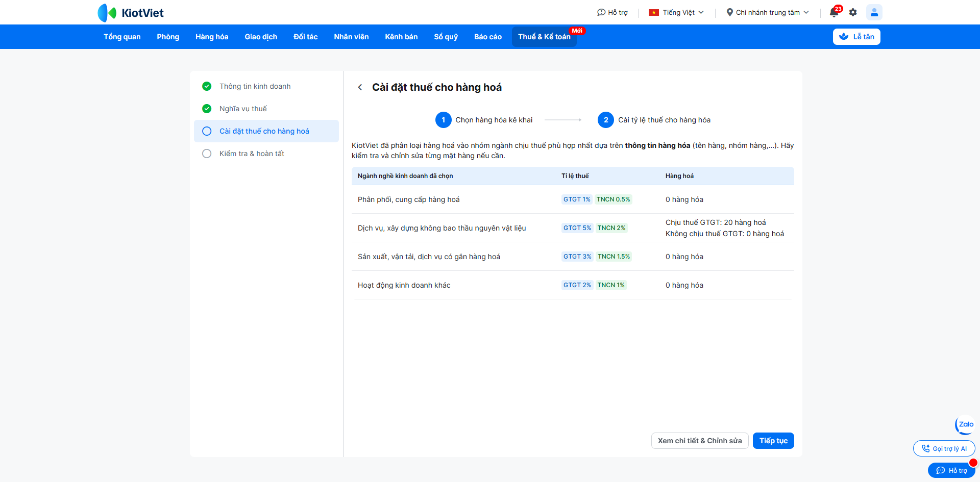The width and height of the screenshot is (980, 482).
Task: Click Xem chi tiết & Chỉnh sửa button
Action: (700, 441)
